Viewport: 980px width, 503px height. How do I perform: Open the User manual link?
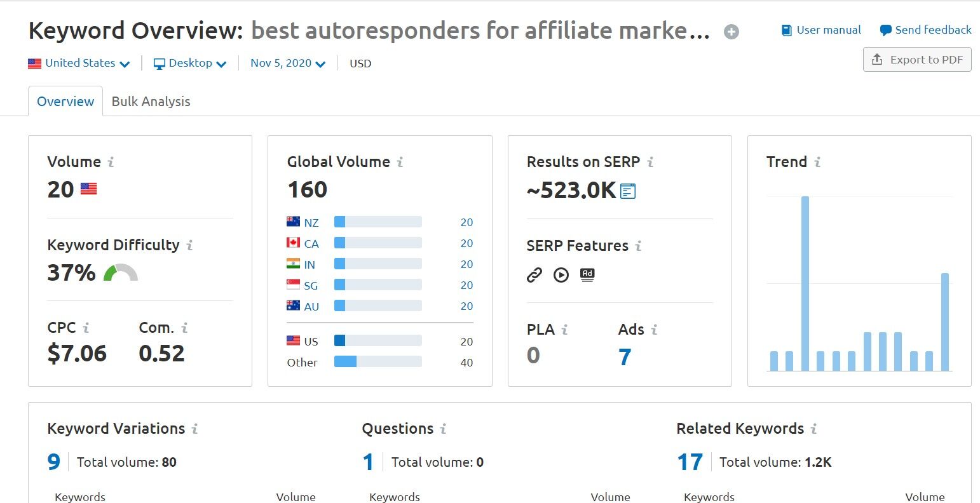coord(821,30)
